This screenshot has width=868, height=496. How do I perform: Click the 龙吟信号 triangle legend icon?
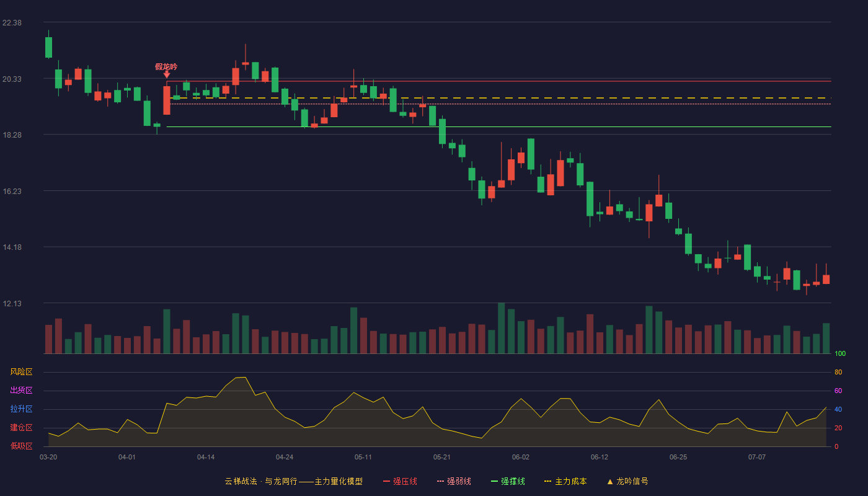click(x=610, y=481)
